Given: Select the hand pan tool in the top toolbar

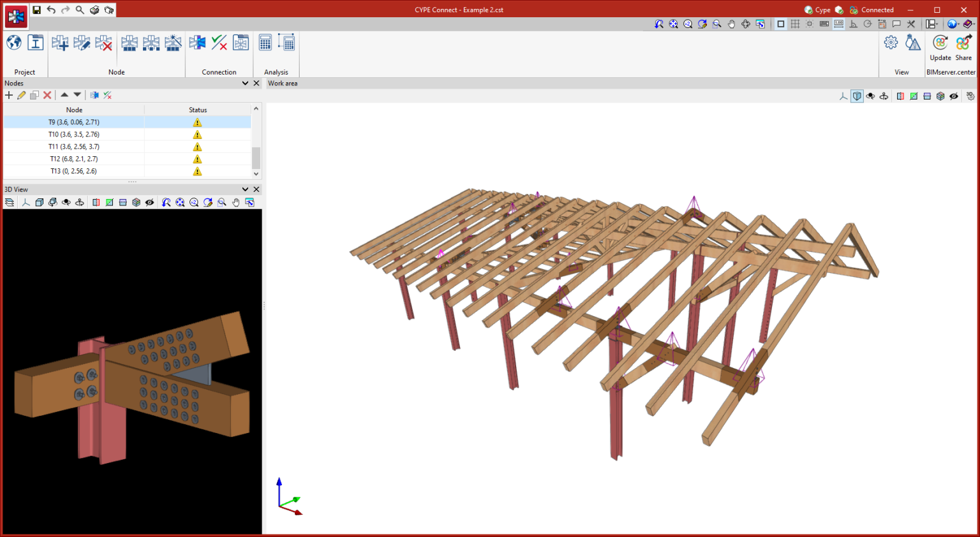Looking at the screenshot, I should tap(731, 24).
